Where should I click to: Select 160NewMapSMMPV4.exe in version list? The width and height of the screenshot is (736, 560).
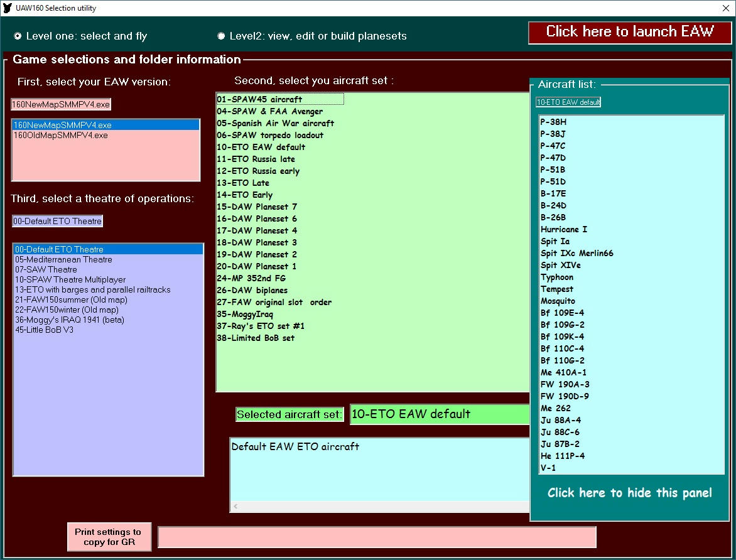[63, 125]
